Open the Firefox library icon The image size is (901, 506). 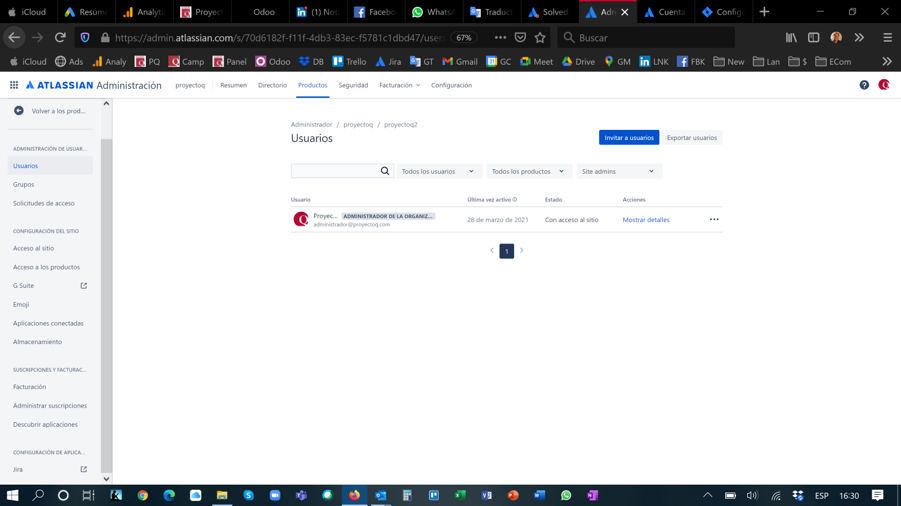(791, 38)
